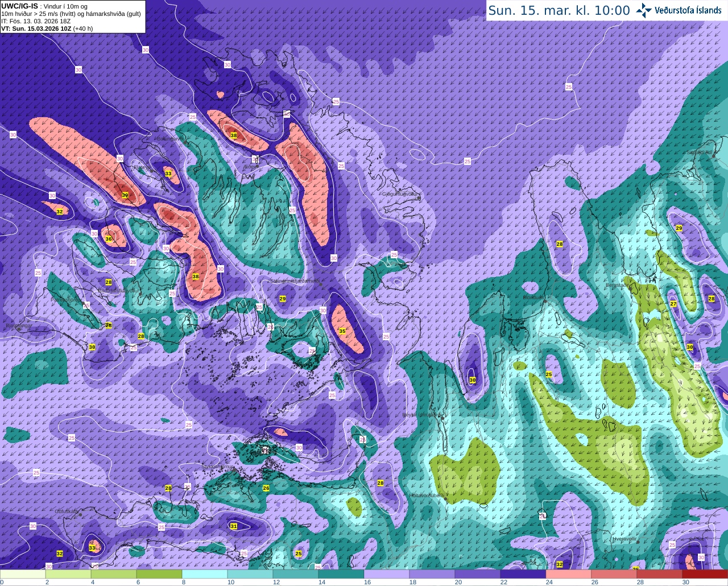Click the Veðurstofa Íslands name text
This screenshot has width=728, height=586.
(x=688, y=10)
